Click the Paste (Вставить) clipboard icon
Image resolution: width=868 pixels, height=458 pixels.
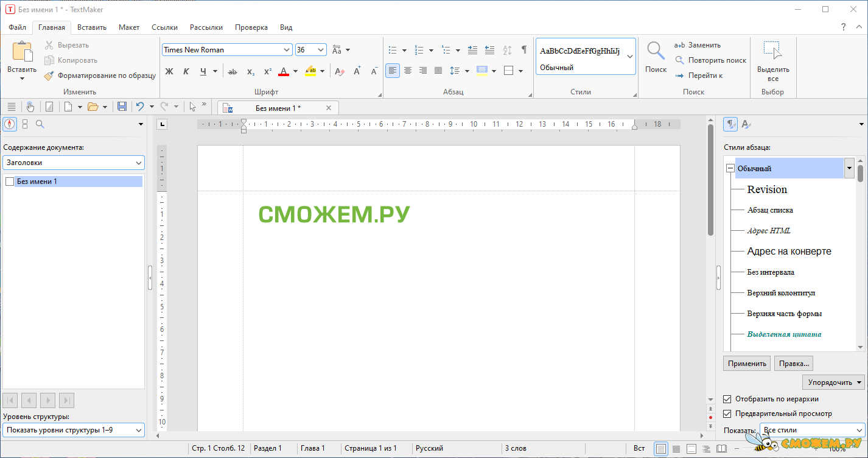click(x=22, y=52)
